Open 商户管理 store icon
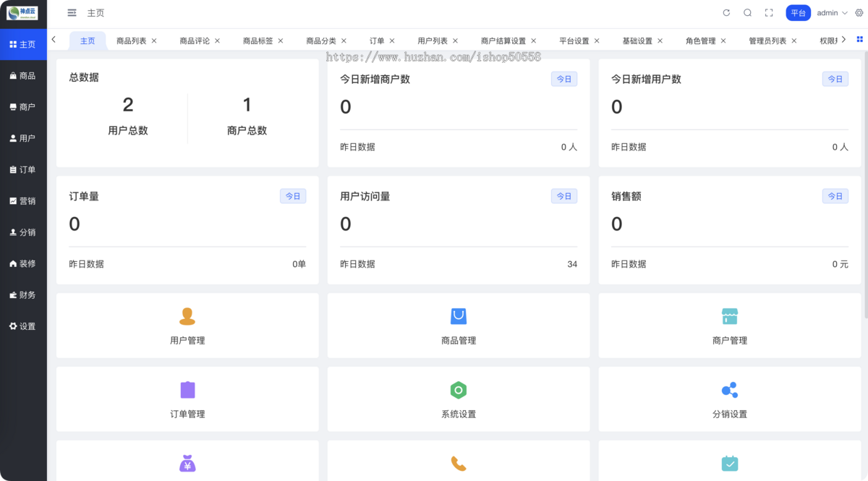868x481 pixels. (730, 316)
